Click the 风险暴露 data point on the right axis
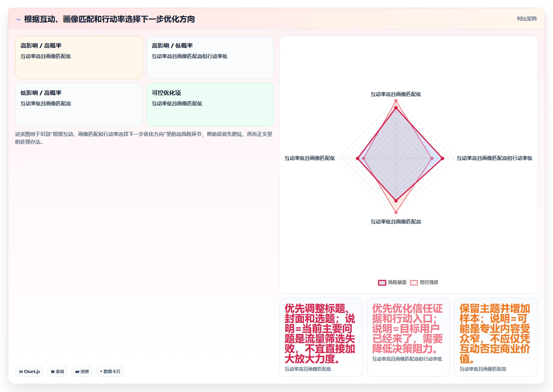The width and height of the screenshot is (553, 392). pos(442,158)
